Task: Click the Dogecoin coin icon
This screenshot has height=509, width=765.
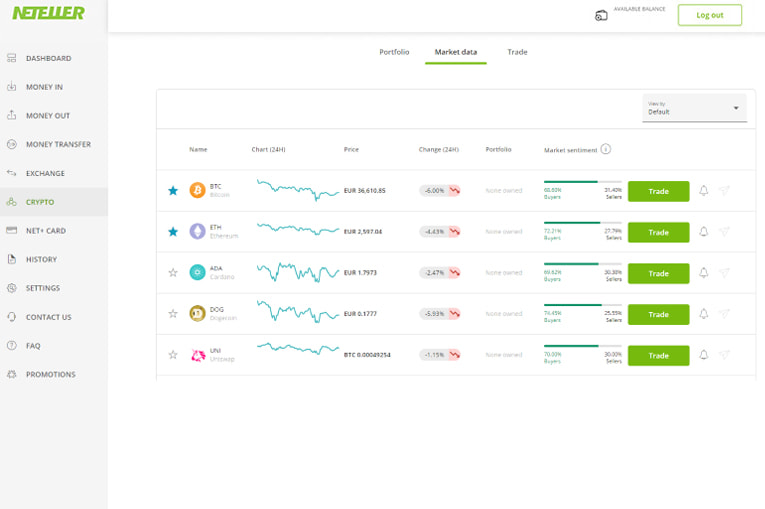Action: click(197, 313)
